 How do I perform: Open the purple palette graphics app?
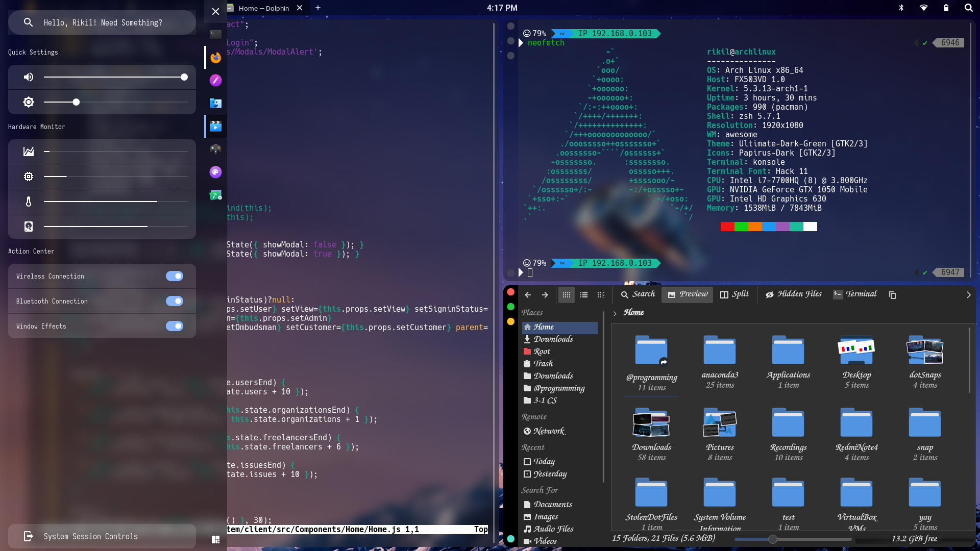coord(215,172)
